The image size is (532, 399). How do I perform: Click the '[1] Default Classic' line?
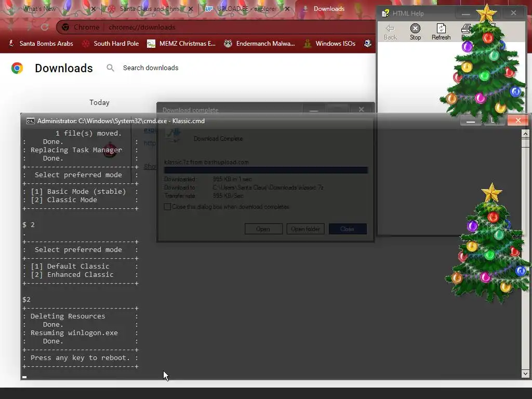(x=70, y=267)
